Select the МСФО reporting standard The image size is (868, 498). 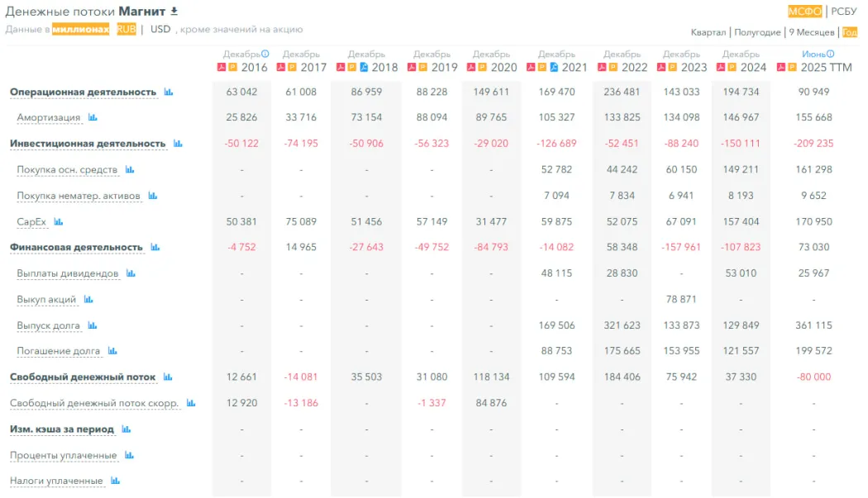[x=804, y=12]
